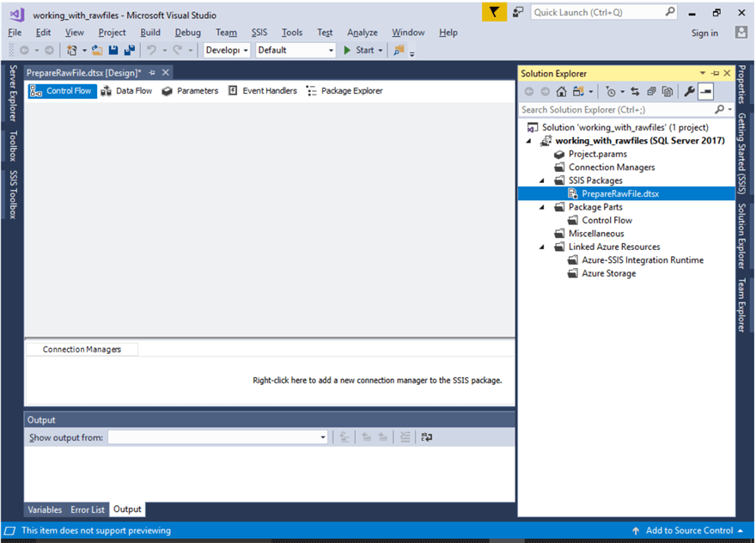Image resolution: width=756 pixels, height=543 pixels.
Task: Click the Solution Explorer search magnifier icon
Action: (x=720, y=109)
